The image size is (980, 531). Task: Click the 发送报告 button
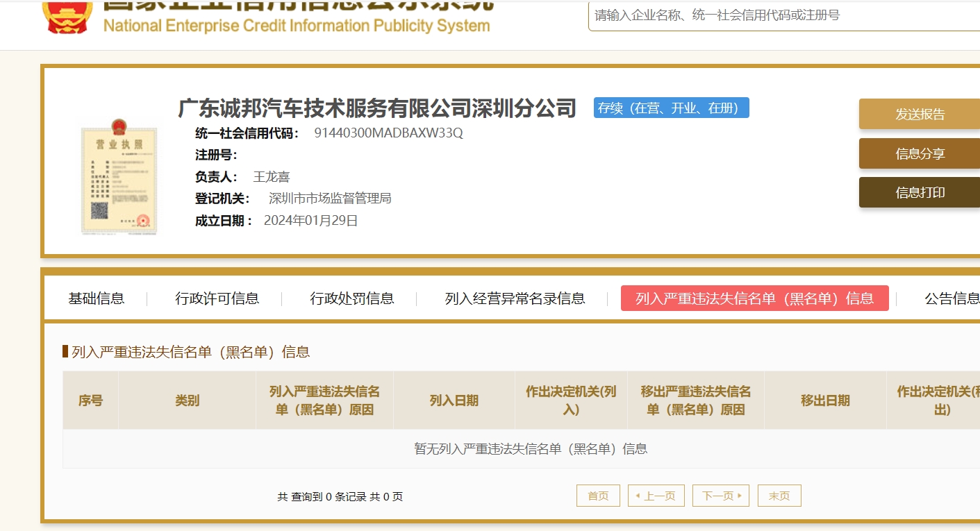[920, 115]
